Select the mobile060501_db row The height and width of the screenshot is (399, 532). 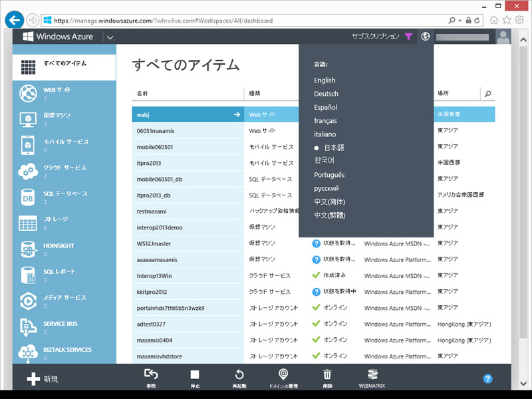(x=313, y=179)
